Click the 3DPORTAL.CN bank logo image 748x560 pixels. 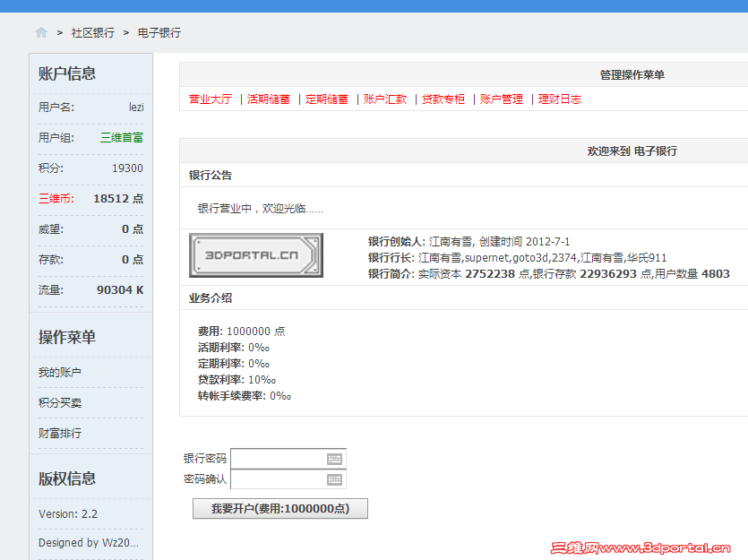tap(256, 255)
